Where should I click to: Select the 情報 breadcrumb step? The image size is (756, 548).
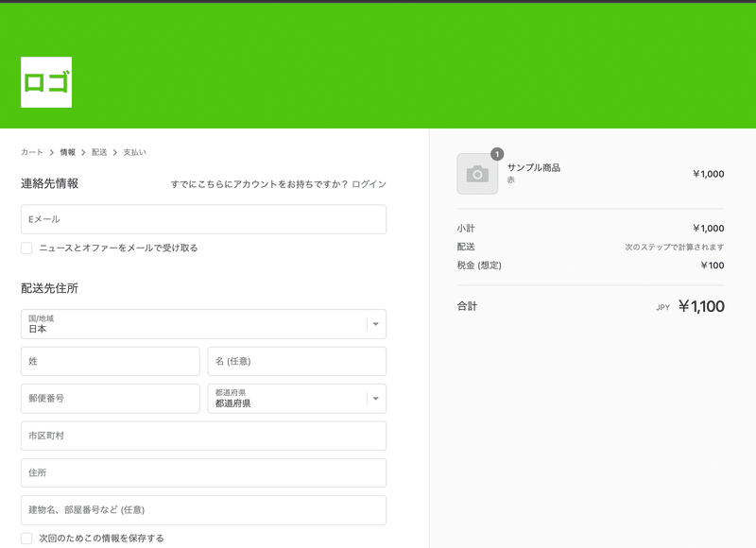tap(67, 152)
